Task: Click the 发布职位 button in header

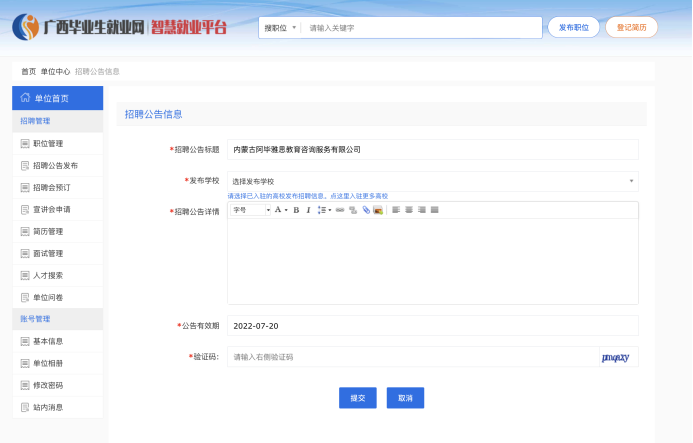Action: coord(573,28)
